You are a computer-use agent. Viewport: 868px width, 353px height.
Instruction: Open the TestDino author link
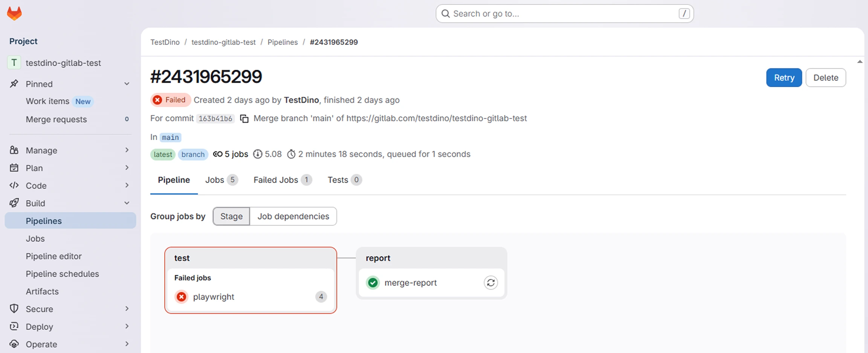(x=301, y=100)
